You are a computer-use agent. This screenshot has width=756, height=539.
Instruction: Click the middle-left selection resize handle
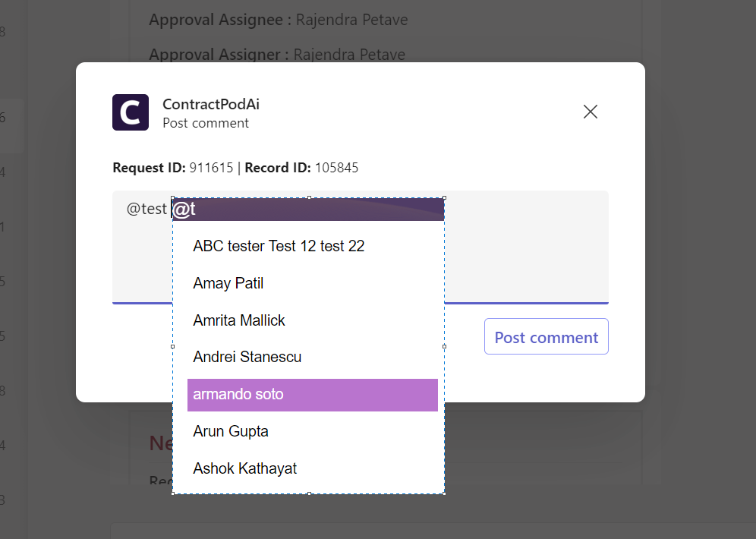[172, 346]
